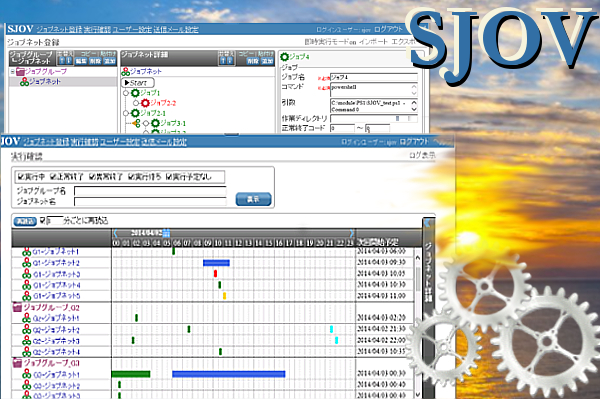600x399 pixels.
Task: Go to next day with timeline right arrow
Action: pos(352,233)
